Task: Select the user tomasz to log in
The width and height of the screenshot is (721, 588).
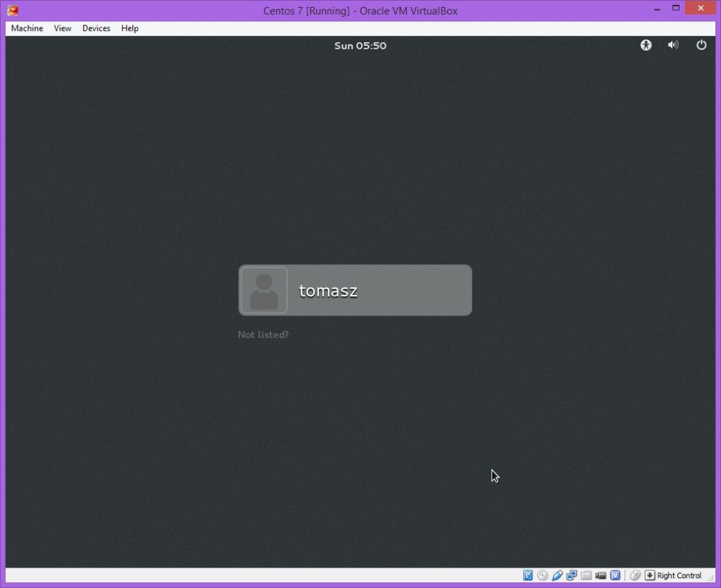Action: [355, 289]
